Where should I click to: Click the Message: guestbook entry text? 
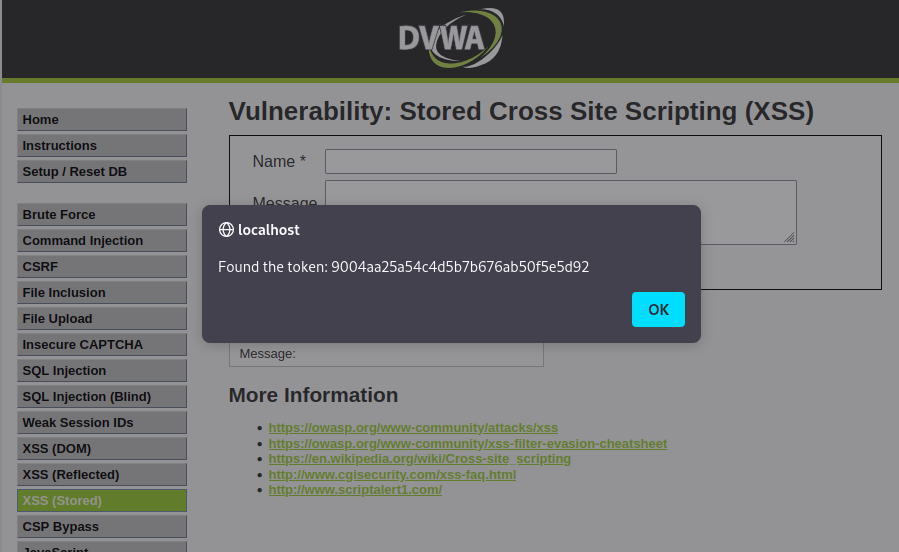267,354
